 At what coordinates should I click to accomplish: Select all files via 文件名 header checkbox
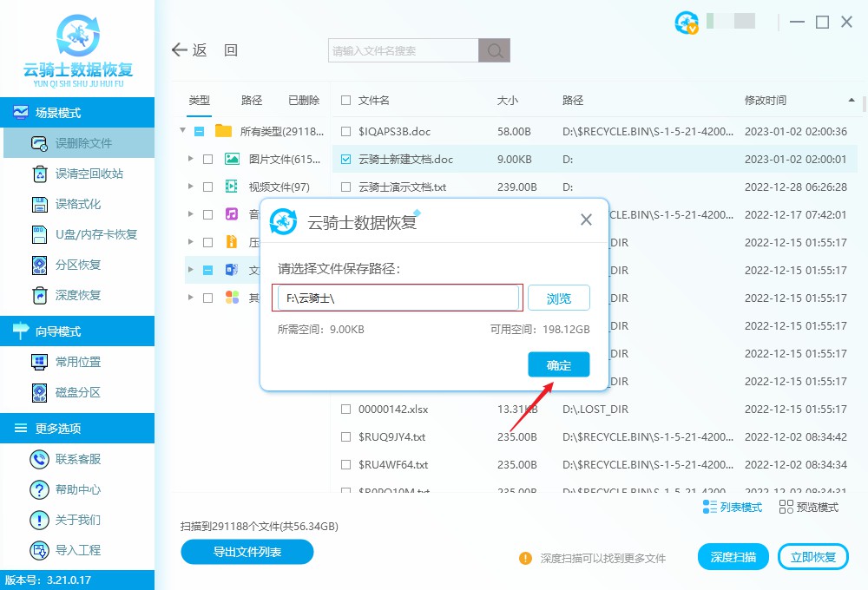(345, 100)
